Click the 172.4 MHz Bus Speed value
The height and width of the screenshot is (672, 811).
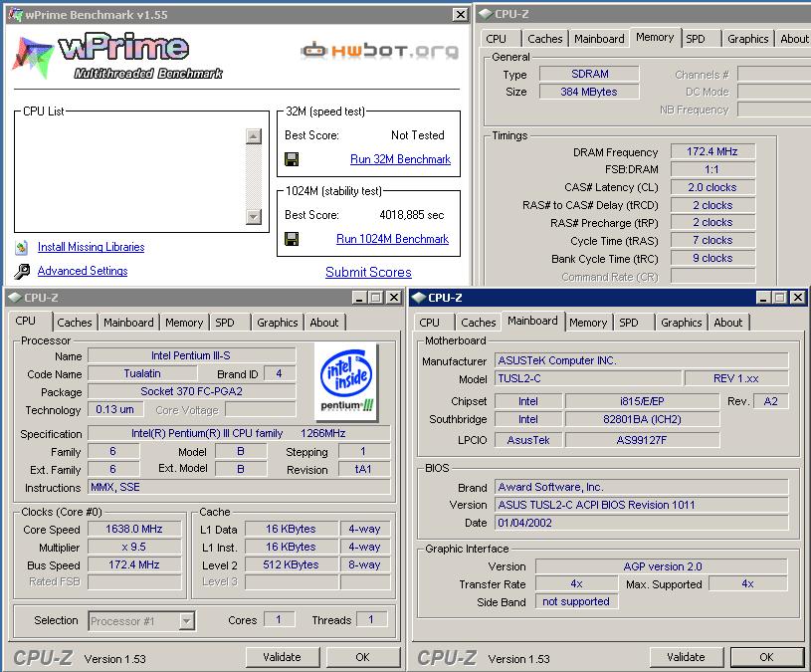(134, 564)
